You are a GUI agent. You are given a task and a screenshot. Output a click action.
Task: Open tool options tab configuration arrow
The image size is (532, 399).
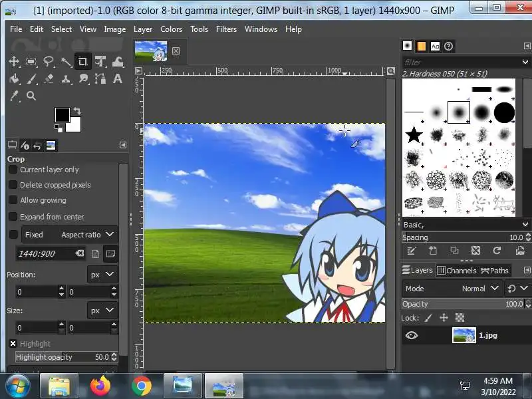123,145
